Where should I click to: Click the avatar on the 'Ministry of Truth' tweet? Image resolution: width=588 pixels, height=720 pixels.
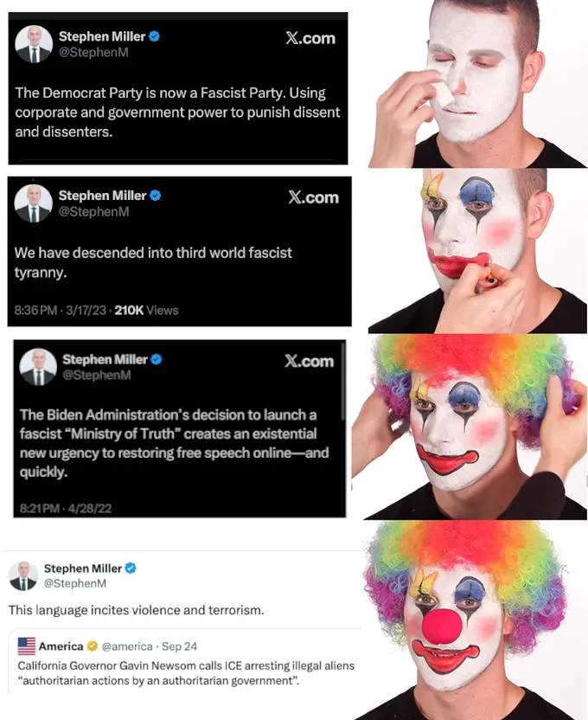(x=38, y=367)
